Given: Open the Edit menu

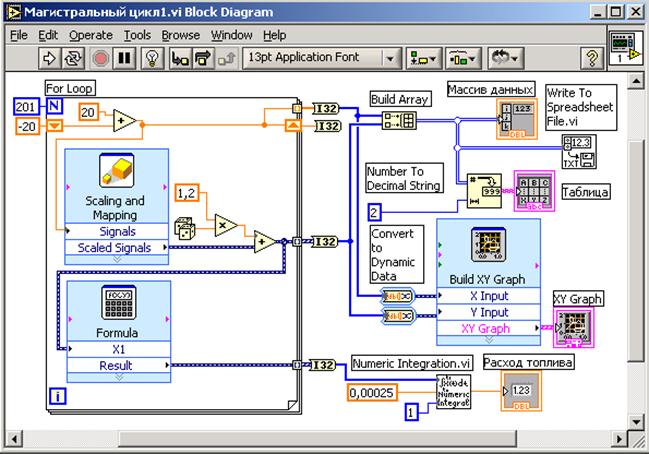Looking at the screenshot, I should [x=48, y=35].
